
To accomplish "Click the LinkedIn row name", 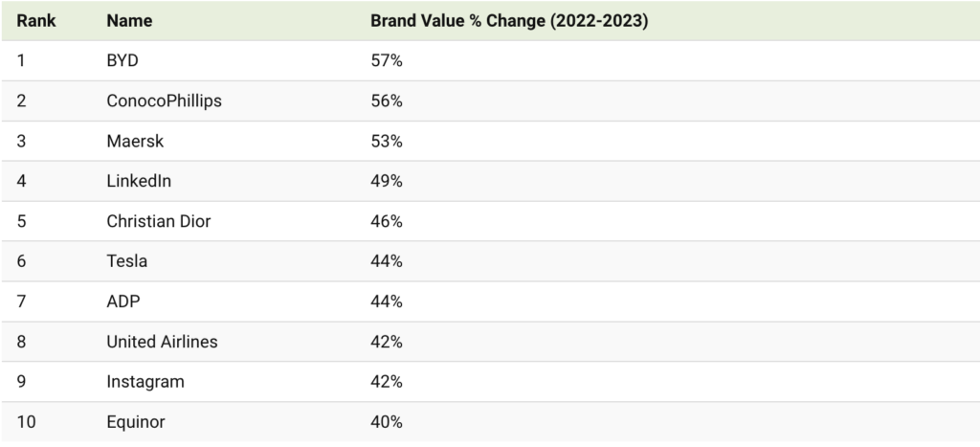I will tap(139, 181).
